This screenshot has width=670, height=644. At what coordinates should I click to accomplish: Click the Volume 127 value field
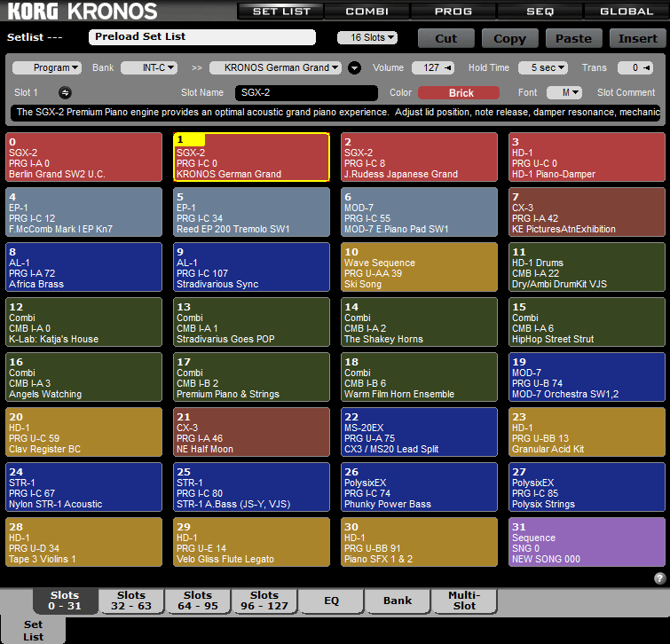point(433,67)
